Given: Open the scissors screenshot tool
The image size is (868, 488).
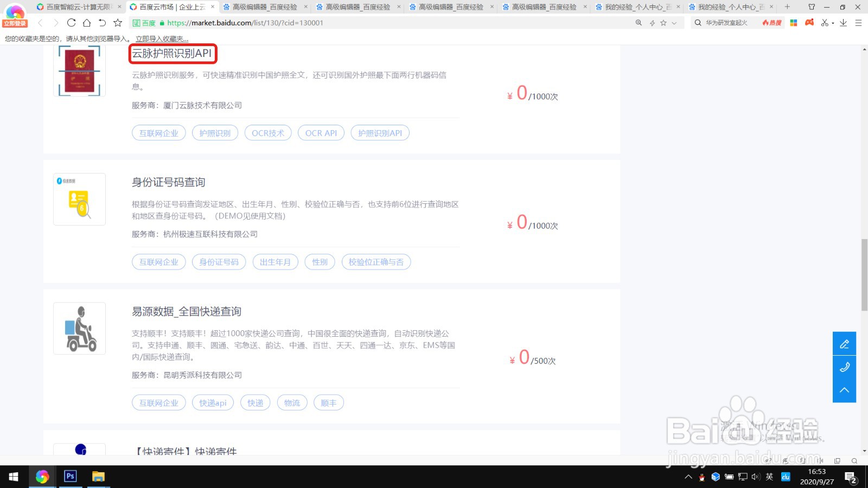Looking at the screenshot, I should coord(825,23).
